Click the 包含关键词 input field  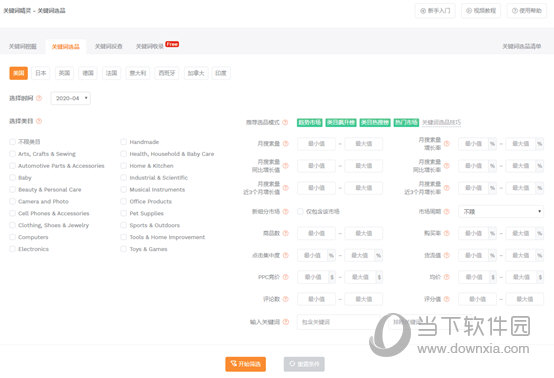[x=339, y=322]
